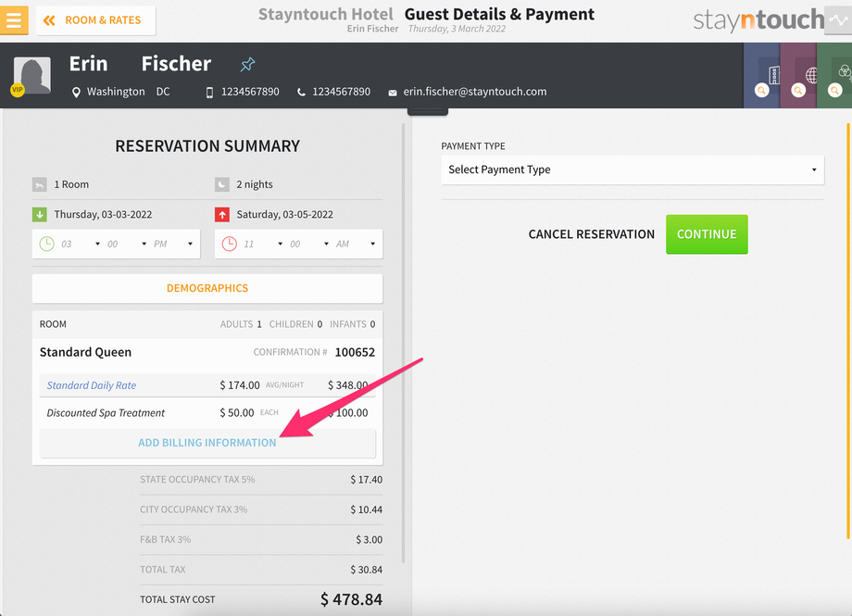Click the orange payment panel scrollbar
Viewport: 852px width, 616px height.
(848, 331)
